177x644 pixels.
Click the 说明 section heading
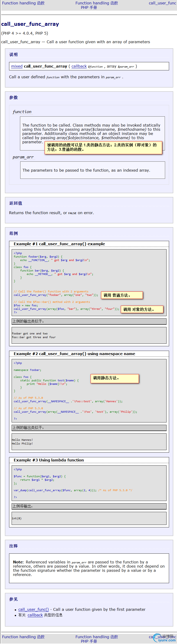tap(13, 55)
